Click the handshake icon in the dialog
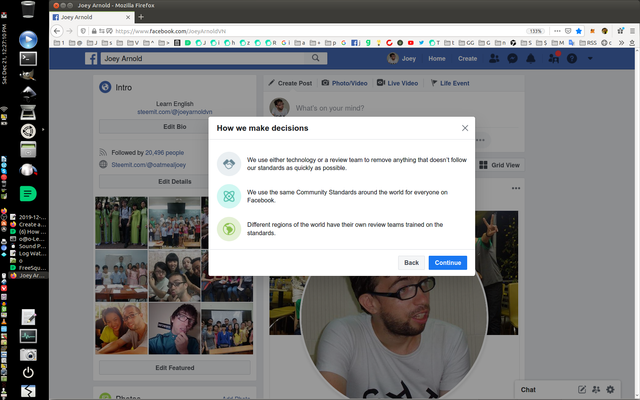640x400 pixels. click(x=229, y=164)
